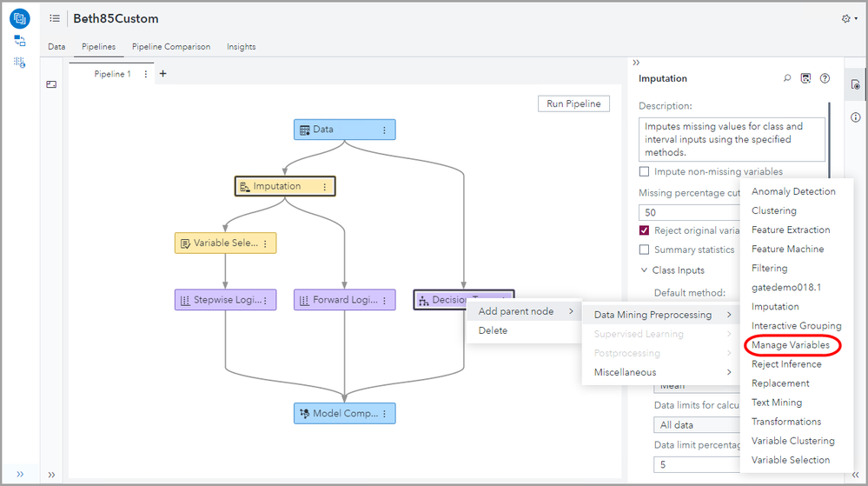The width and height of the screenshot is (868, 486).
Task: Tick the Summary statistics checkbox
Action: (644, 250)
